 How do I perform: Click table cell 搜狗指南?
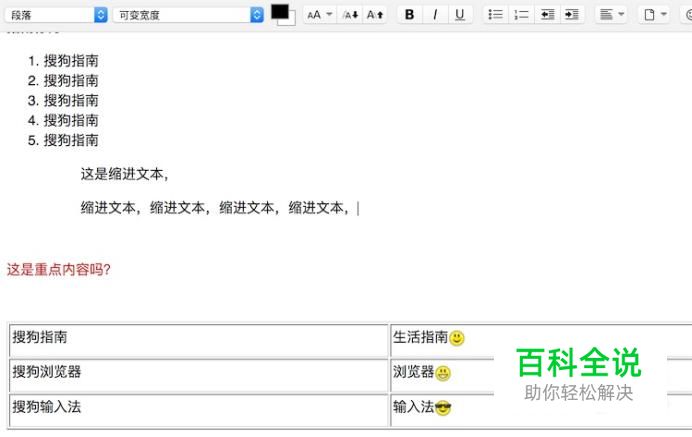(x=198, y=340)
